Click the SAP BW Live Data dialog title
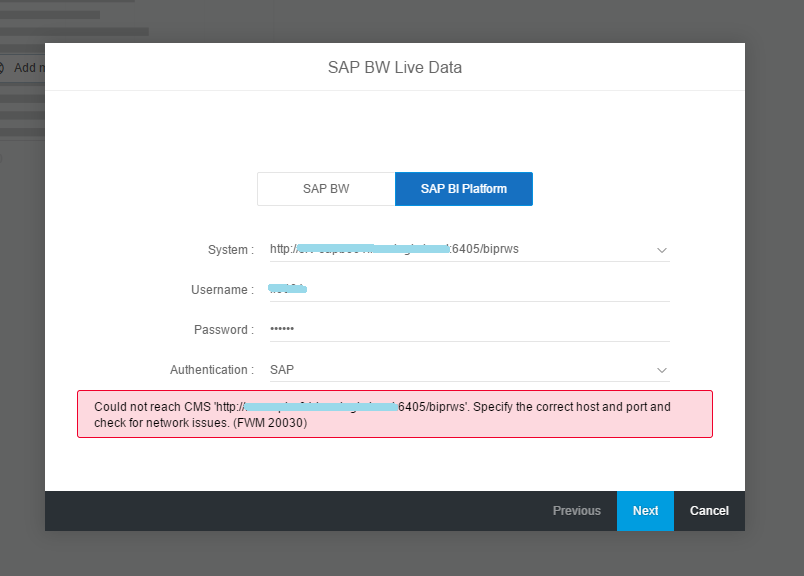 [x=395, y=67]
